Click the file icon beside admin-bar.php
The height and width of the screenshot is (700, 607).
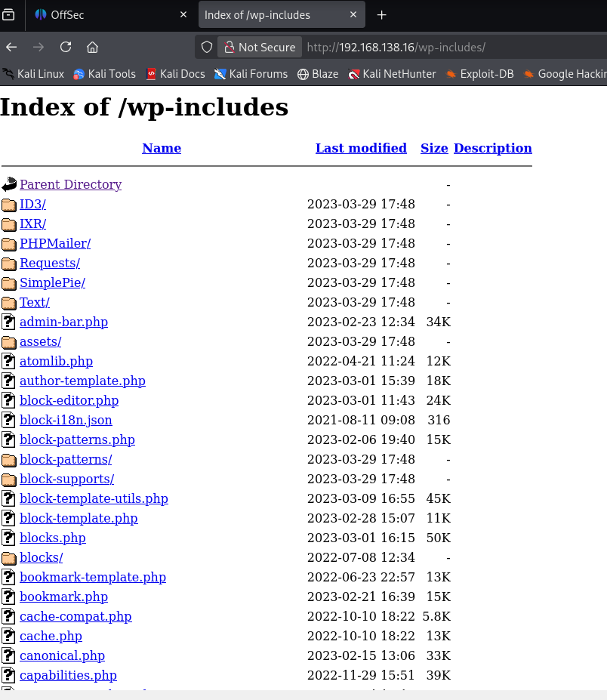tap(9, 322)
